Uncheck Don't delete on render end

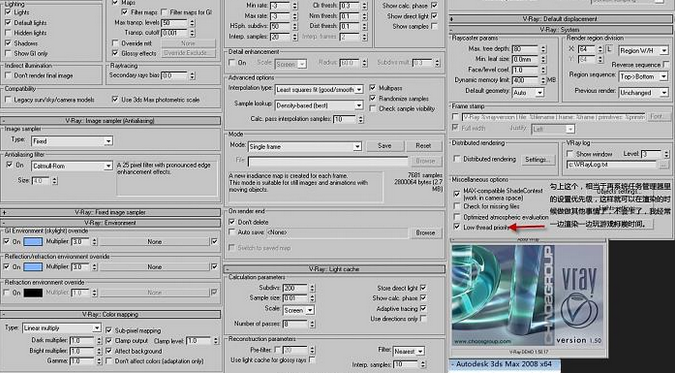(232, 222)
